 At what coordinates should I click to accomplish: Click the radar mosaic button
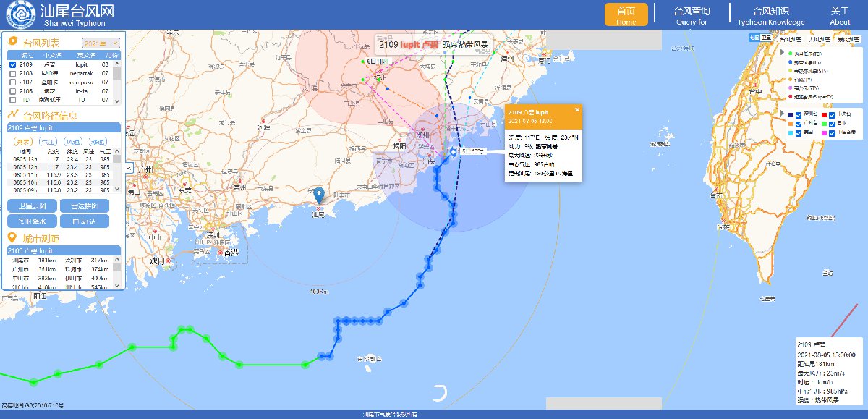[x=84, y=206]
